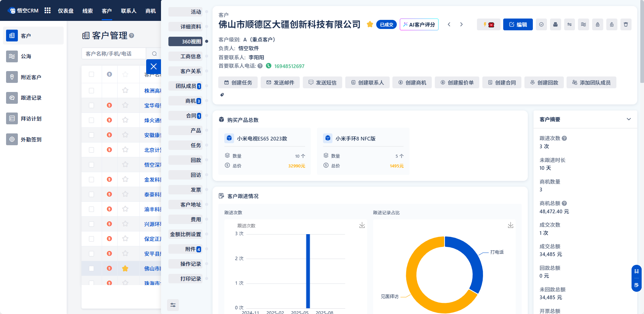644x314 pixels.
Task: Go to next customer with right arrow
Action: point(461,24)
